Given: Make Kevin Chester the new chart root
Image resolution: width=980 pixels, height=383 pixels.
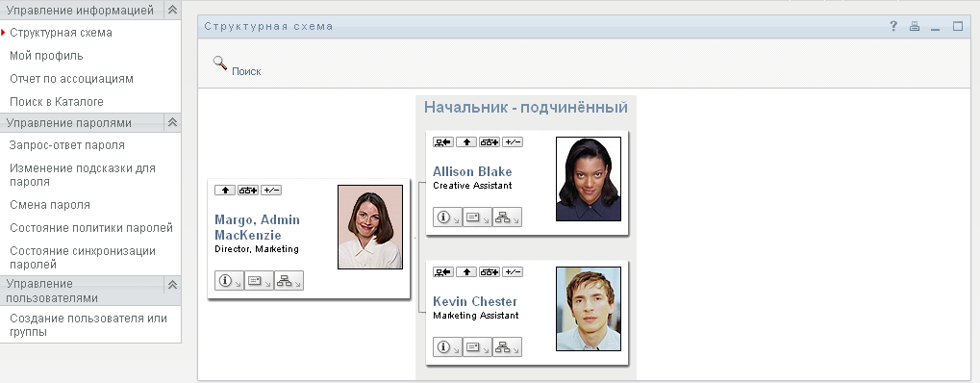Looking at the screenshot, I should click(443, 271).
